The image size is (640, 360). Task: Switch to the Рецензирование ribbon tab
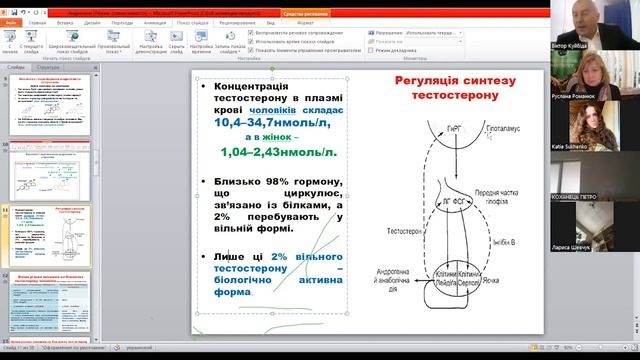tap(237, 23)
